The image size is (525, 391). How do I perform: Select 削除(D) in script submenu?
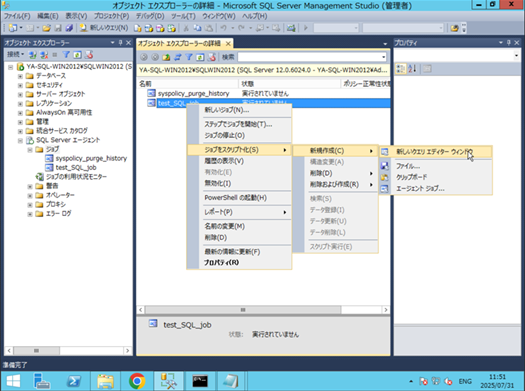point(335,173)
